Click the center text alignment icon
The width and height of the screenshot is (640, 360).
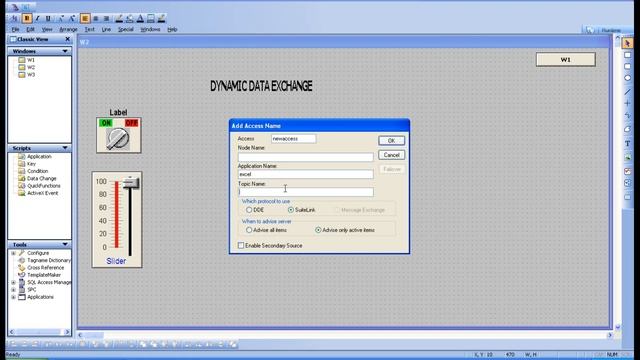(96, 18)
